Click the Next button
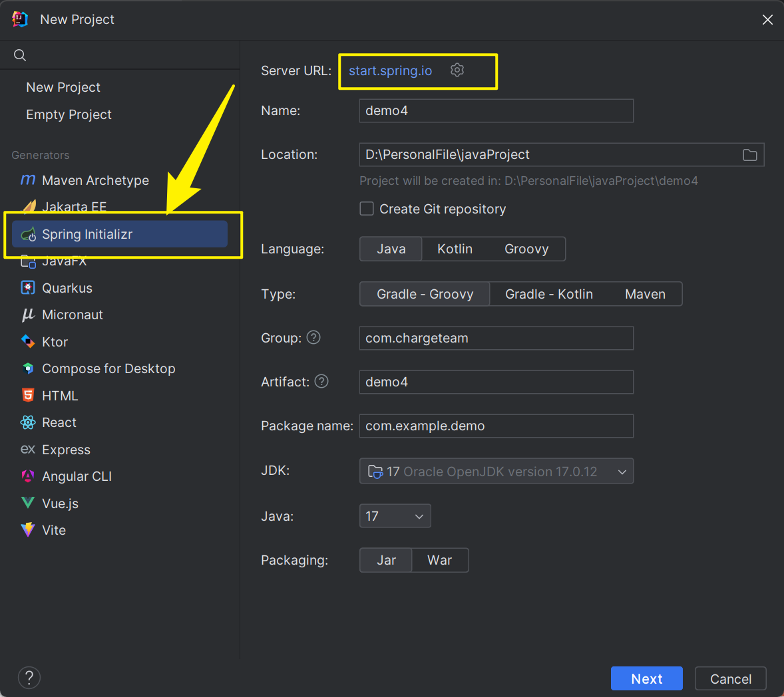Screen dimensions: 784x697 point(646,678)
